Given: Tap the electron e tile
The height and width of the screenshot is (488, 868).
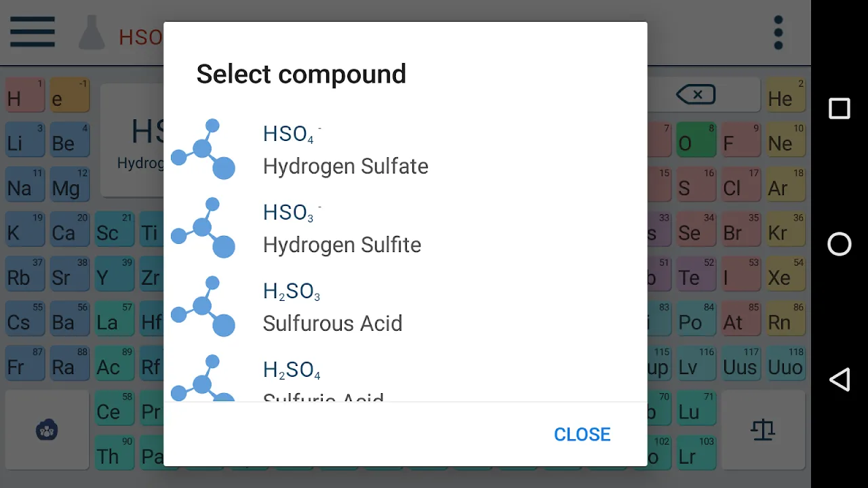Looking at the screenshot, I should (68, 96).
